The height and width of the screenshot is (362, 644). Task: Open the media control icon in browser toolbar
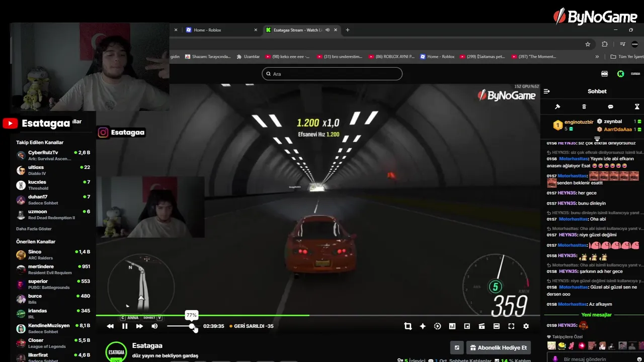tap(622, 44)
